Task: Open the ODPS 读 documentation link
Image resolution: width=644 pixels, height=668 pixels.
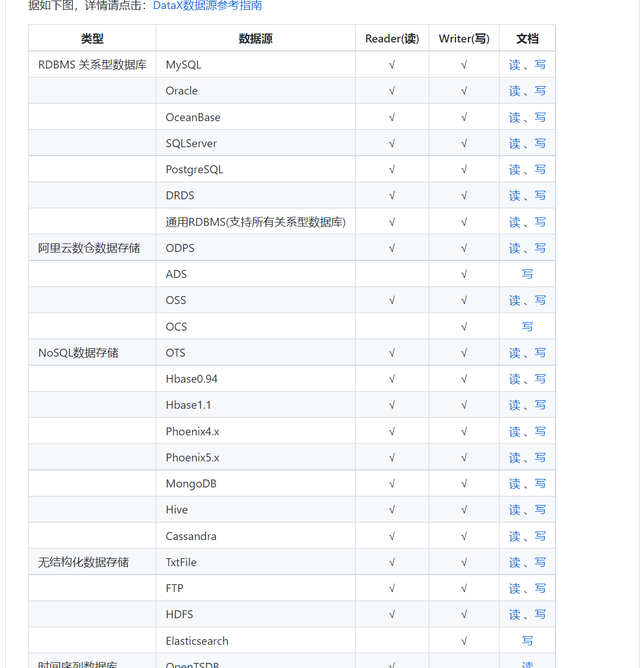Action: click(x=515, y=248)
